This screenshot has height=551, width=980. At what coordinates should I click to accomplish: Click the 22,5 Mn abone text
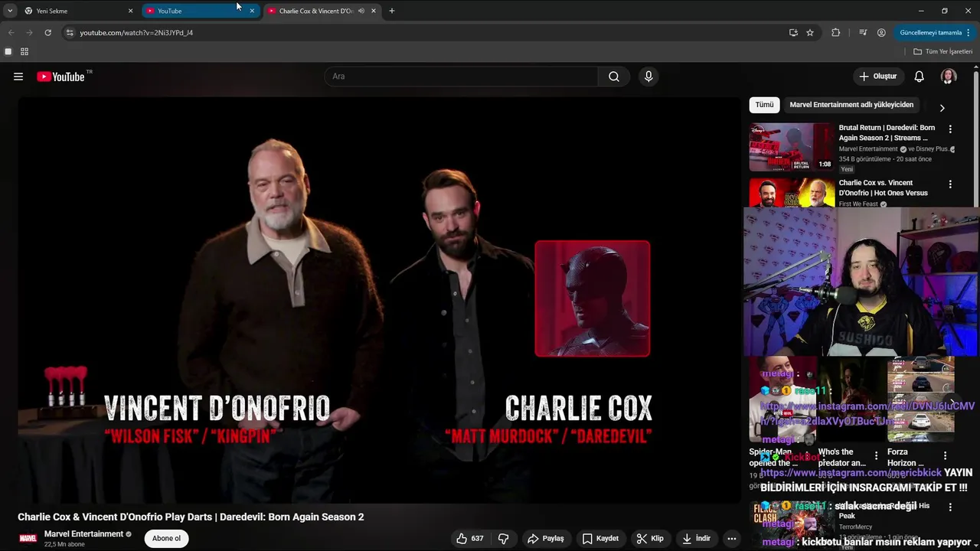coord(64,544)
